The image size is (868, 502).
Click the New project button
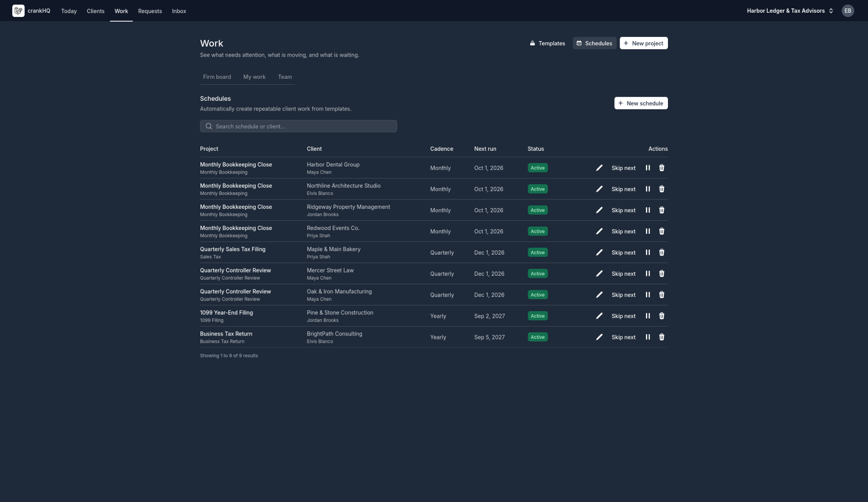tap(643, 43)
